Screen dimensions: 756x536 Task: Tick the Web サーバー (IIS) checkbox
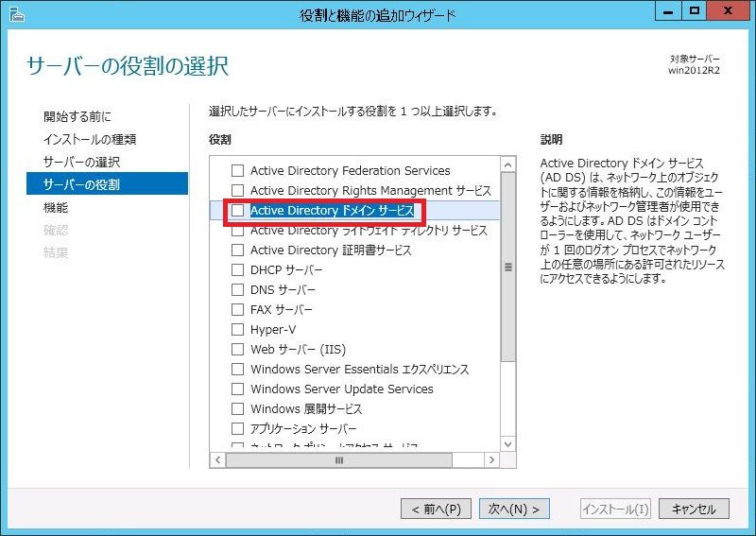(238, 349)
